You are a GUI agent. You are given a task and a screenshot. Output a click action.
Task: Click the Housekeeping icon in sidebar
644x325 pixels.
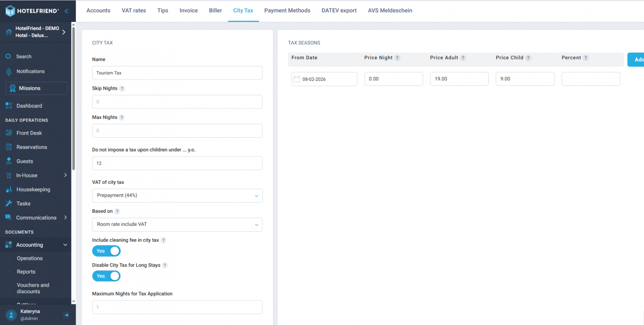coord(8,190)
